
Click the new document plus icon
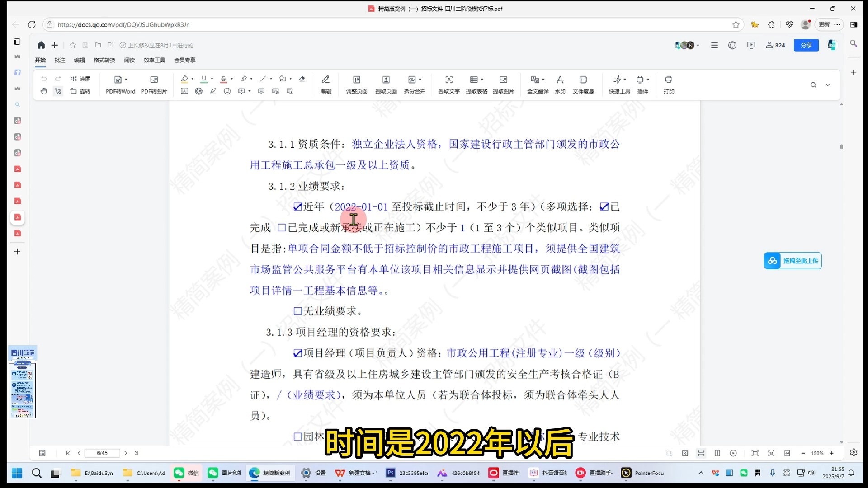55,45
